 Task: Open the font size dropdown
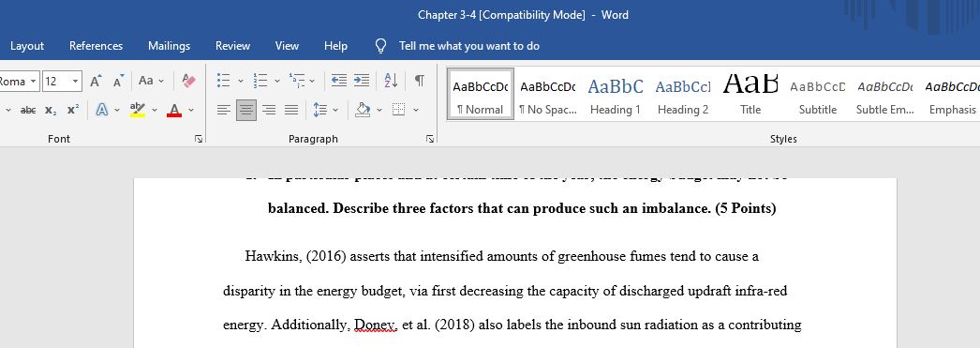76,81
